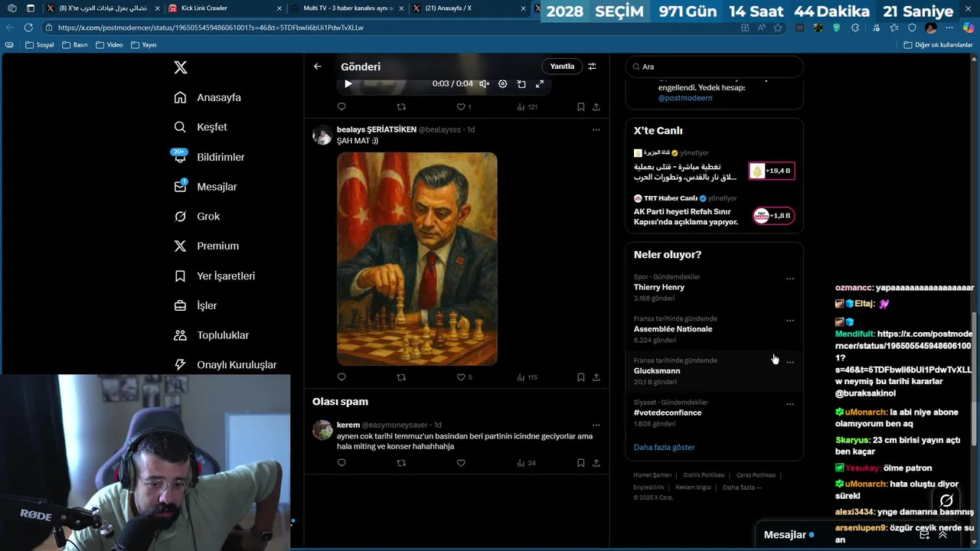Image resolution: width=980 pixels, height=551 pixels.
Task: Reload the page in the browser
Action: (x=28, y=28)
